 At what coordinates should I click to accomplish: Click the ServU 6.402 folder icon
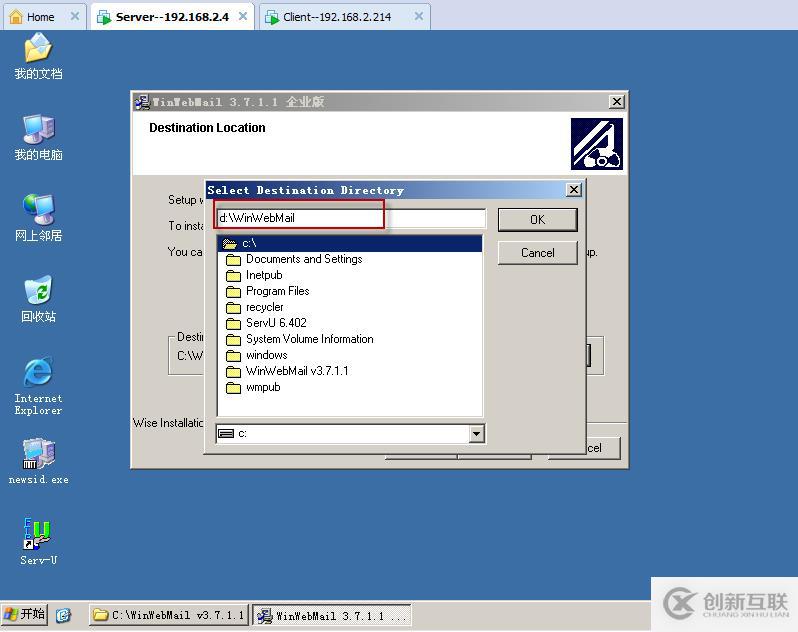[233, 324]
